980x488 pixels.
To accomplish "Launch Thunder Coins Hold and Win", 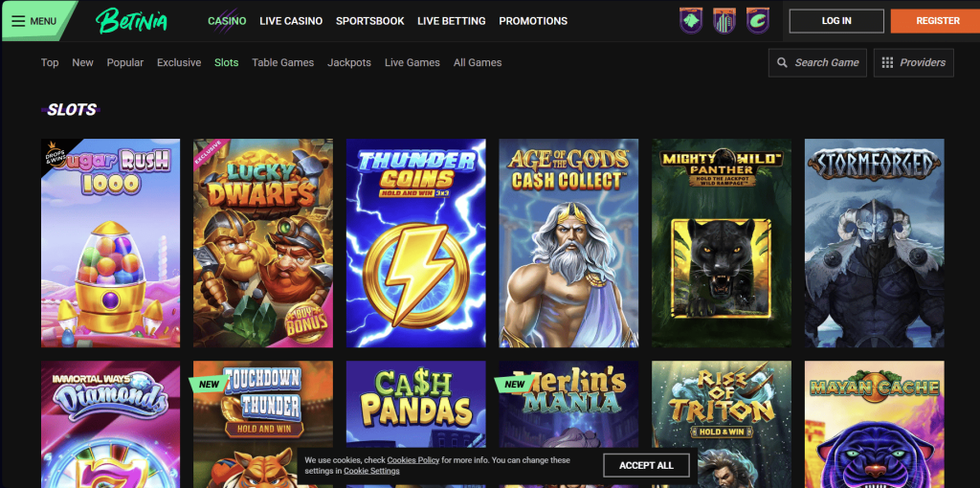I will click(x=416, y=243).
